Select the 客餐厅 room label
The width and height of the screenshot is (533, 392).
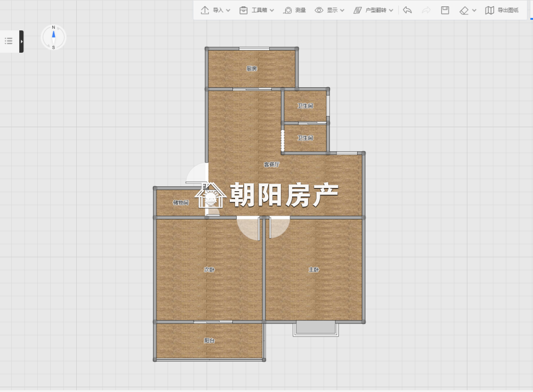pyautogui.click(x=272, y=165)
